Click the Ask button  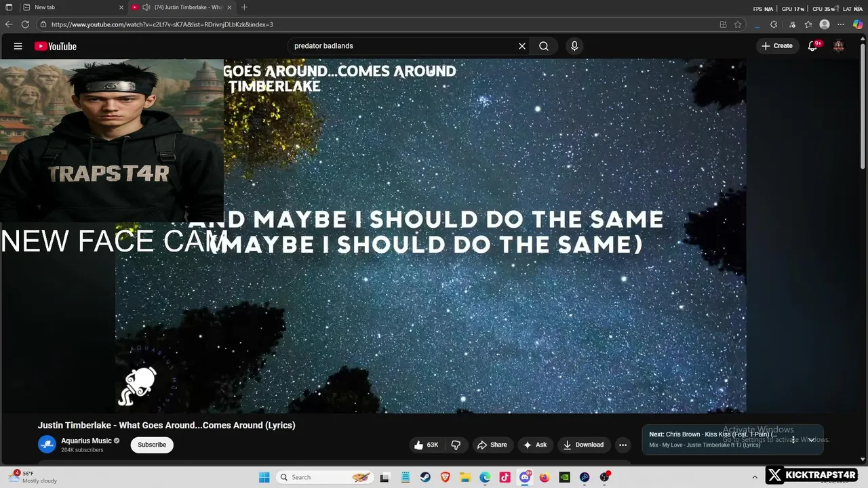pyautogui.click(x=535, y=445)
